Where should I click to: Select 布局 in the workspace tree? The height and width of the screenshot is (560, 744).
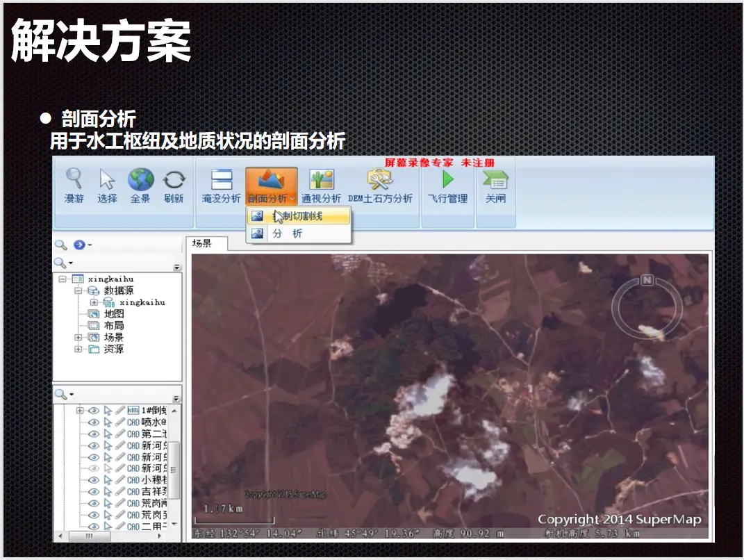(114, 326)
